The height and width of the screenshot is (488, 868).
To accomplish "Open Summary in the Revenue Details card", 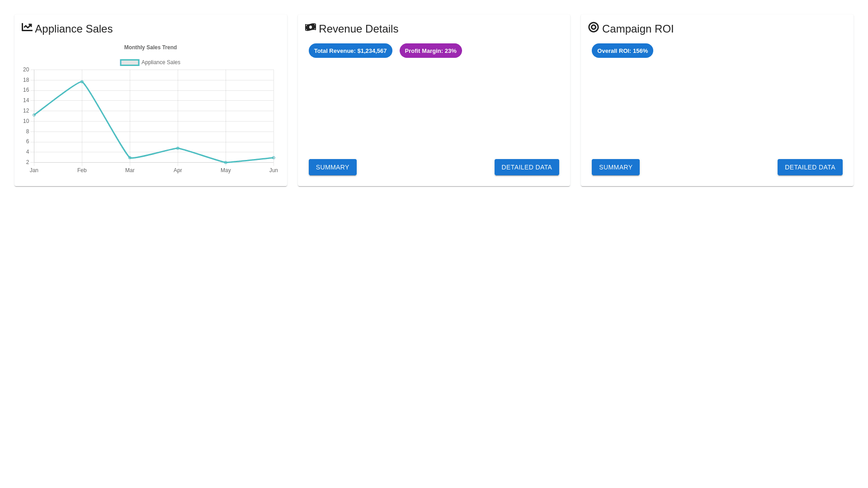I will (332, 167).
